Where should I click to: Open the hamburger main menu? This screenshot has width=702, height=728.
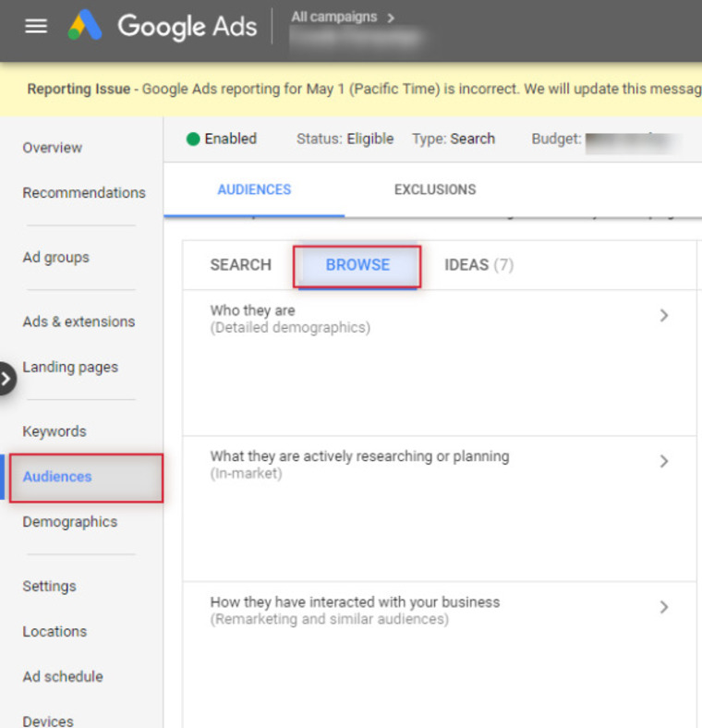click(x=36, y=26)
